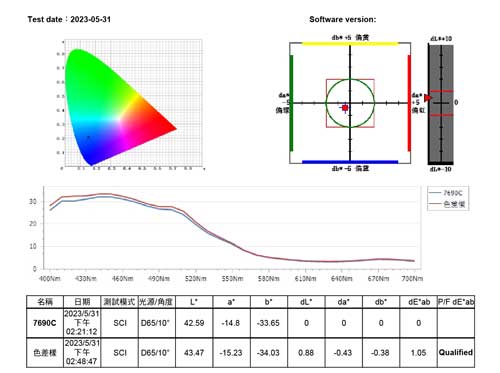500x373 pixels.
Task: Click the red triangle pointer on dL* scale
Action: (428, 98)
